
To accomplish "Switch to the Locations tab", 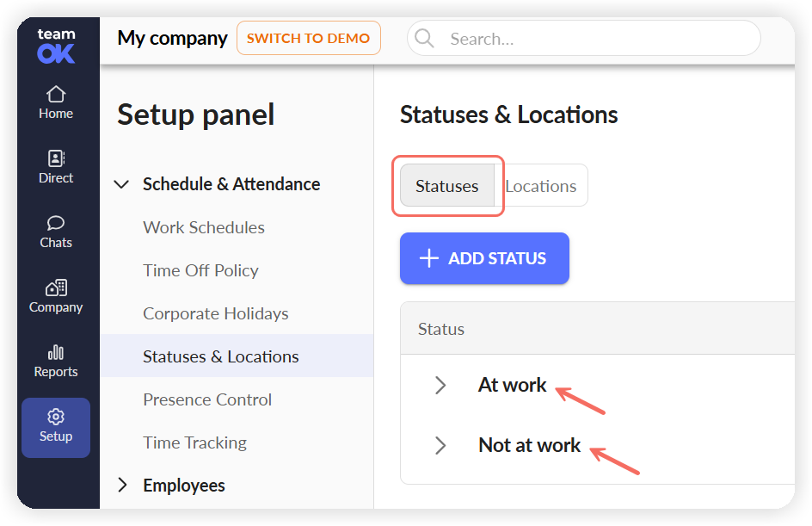I will point(541,186).
